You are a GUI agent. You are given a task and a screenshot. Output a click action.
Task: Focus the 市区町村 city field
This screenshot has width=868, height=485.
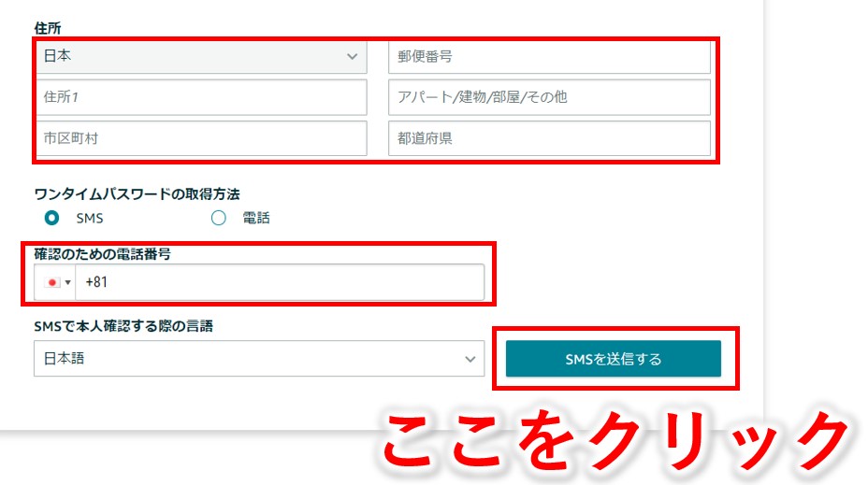201,138
